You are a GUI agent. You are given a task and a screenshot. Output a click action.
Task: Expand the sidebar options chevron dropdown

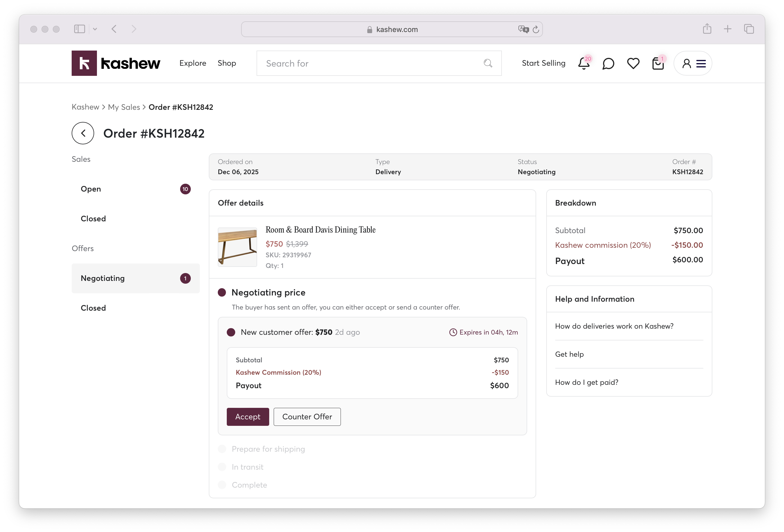coord(95,29)
